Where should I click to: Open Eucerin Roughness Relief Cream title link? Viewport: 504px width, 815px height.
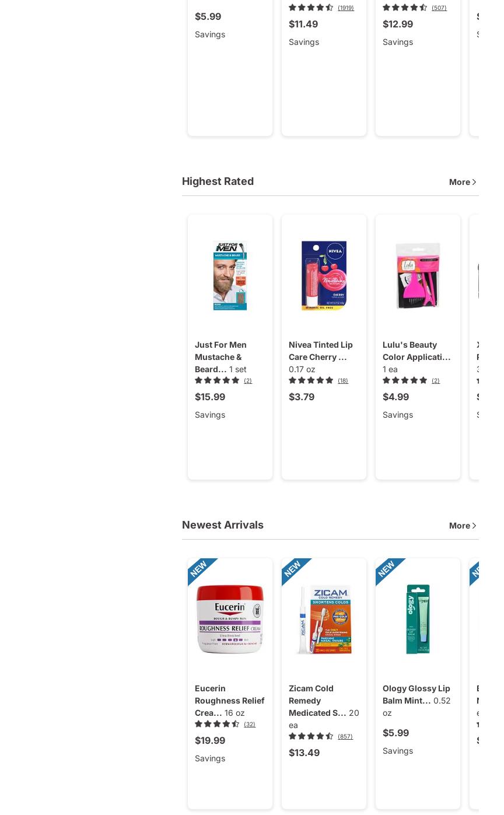(x=229, y=700)
